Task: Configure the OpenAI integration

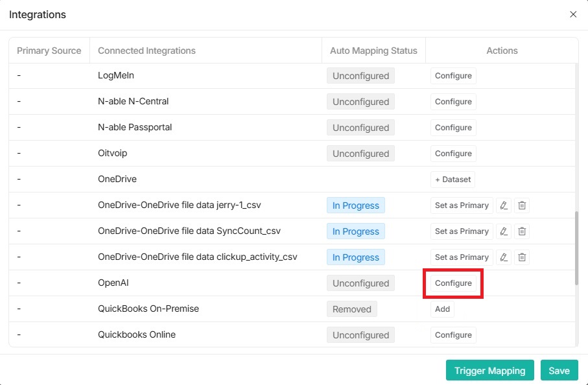Action: point(453,283)
